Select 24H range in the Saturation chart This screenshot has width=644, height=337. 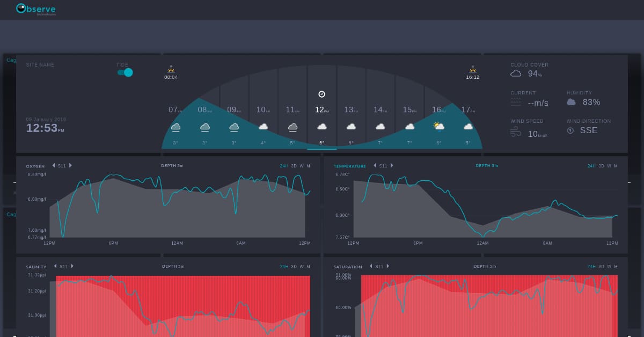point(592,266)
